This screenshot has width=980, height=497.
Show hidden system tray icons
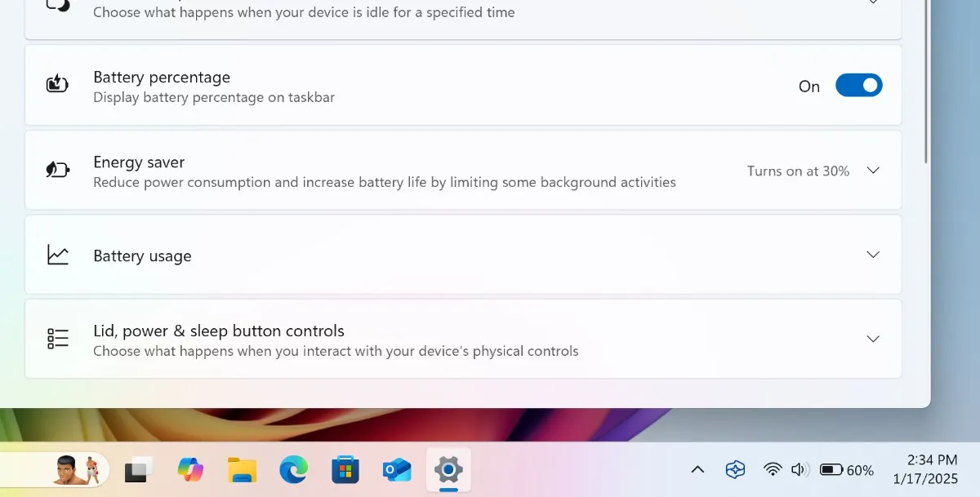pos(697,469)
